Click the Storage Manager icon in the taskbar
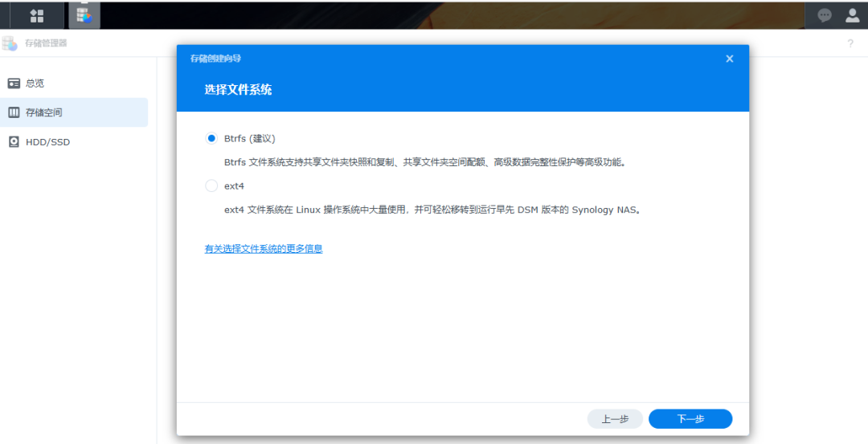The width and height of the screenshot is (868, 444). pyautogui.click(x=84, y=15)
